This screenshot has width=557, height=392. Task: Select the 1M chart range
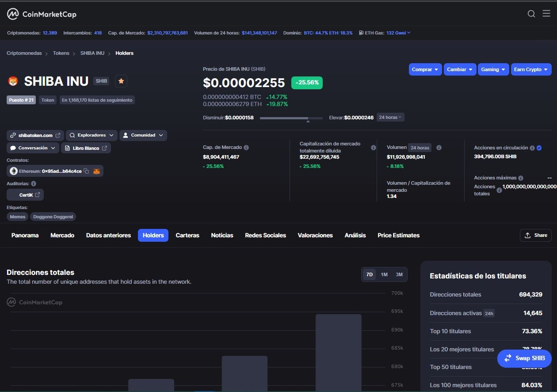click(x=384, y=274)
